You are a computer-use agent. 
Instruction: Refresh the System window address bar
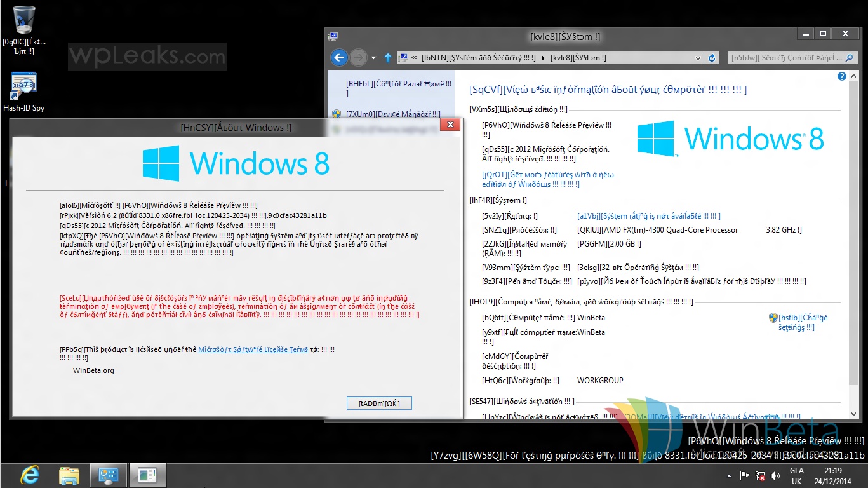coord(712,58)
